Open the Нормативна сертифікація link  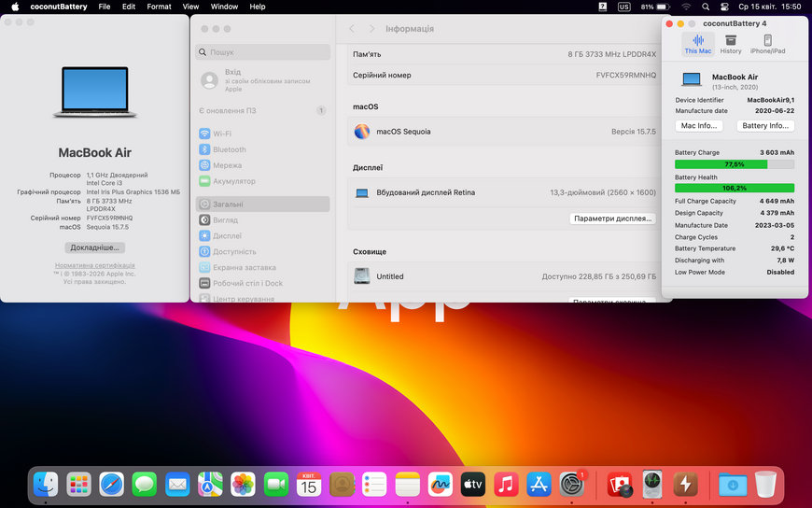point(95,265)
